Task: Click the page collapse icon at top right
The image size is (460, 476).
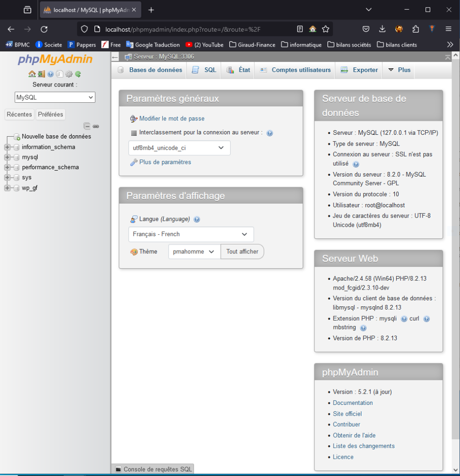Action: coord(447,57)
